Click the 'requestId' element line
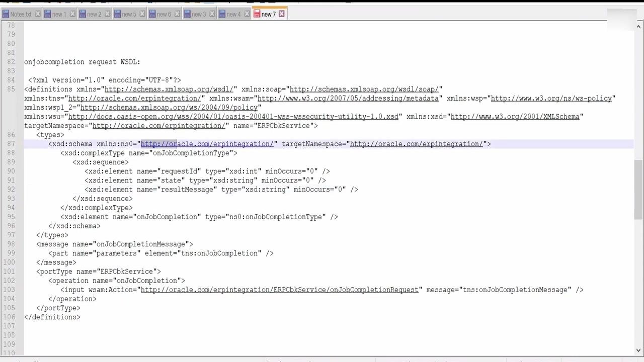644x362 pixels. 207,171
